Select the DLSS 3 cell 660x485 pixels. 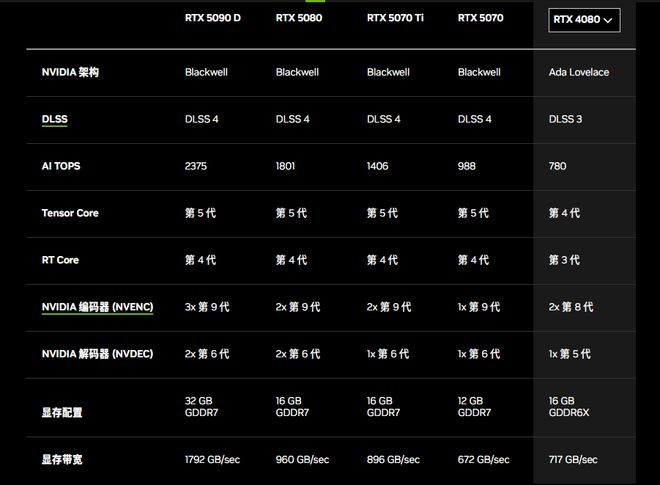coord(565,119)
